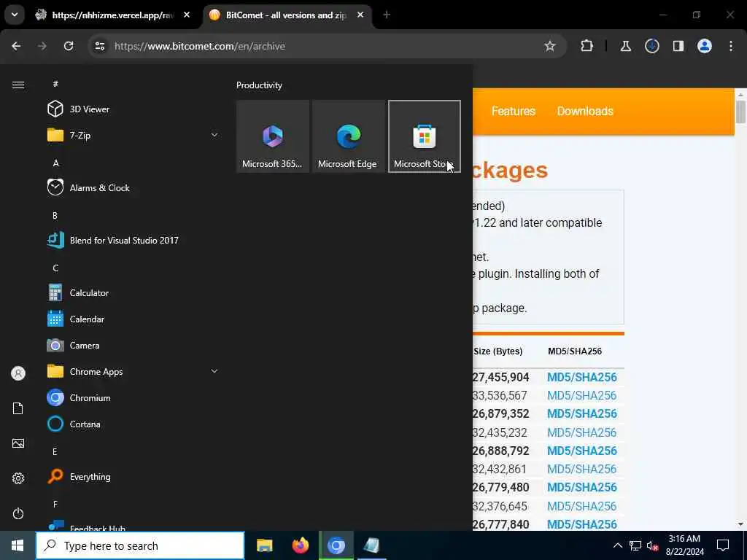Expand the Chrome Apps folder chevron
The height and width of the screenshot is (560, 747).
tap(214, 371)
